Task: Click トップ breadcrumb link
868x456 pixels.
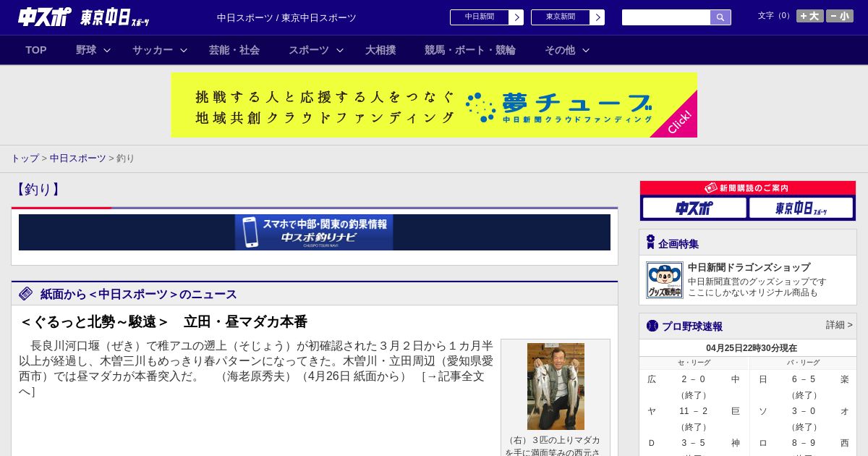Action: pyautogui.click(x=25, y=158)
